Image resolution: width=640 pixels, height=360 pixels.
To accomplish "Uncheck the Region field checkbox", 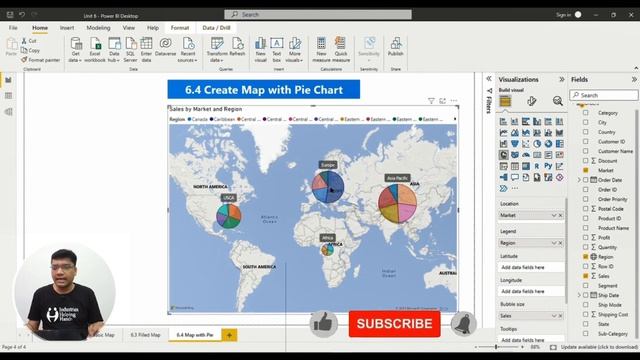I will (x=586, y=257).
